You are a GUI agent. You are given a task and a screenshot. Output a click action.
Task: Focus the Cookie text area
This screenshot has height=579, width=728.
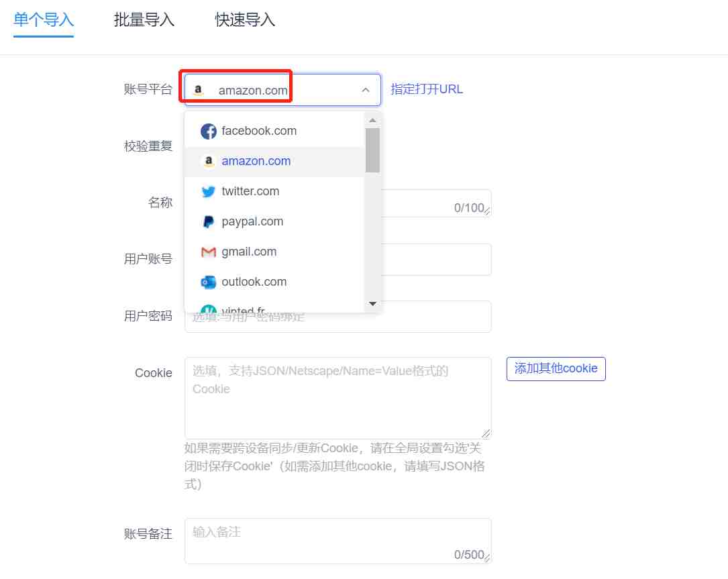pyautogui.click(x=338, y=398)
